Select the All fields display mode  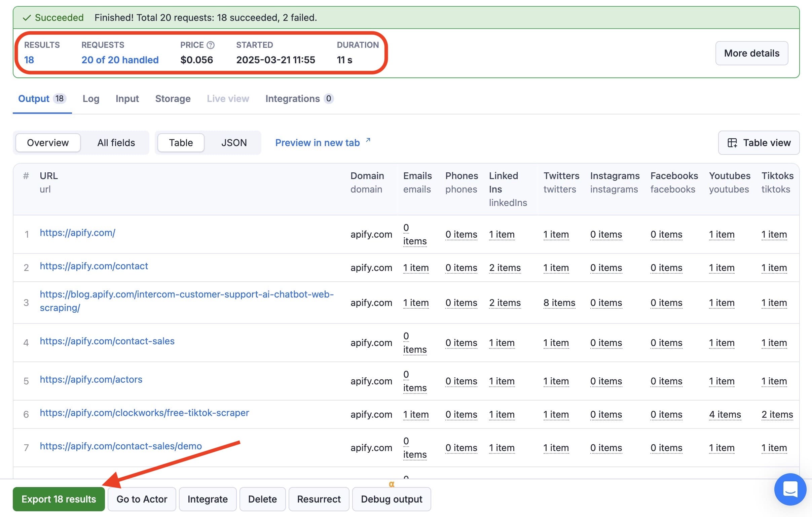click(x=116, y=142)
